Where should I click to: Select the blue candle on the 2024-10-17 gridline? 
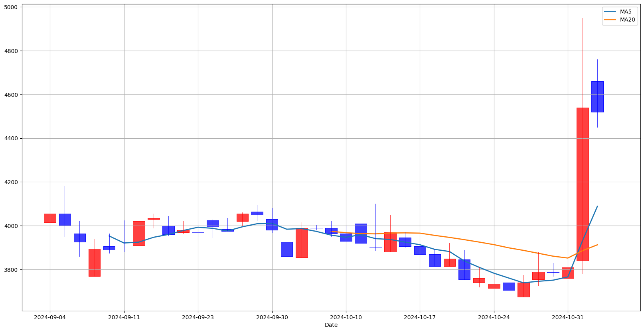(420, 250)
